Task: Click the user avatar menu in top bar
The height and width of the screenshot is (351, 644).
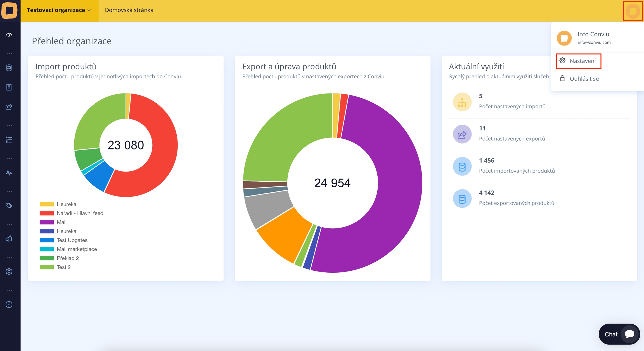Action: pyautogui.click(x=633, y=11)
